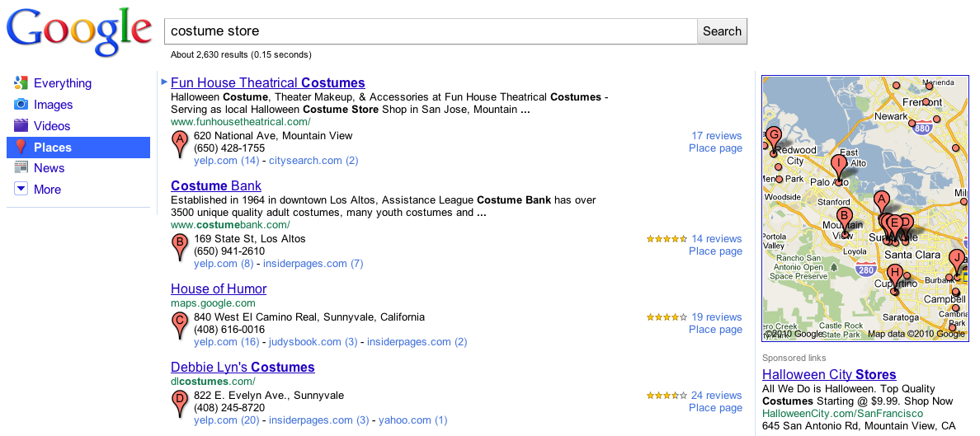
Task: Click map pin I near Palo Alto
Action: 839,169
